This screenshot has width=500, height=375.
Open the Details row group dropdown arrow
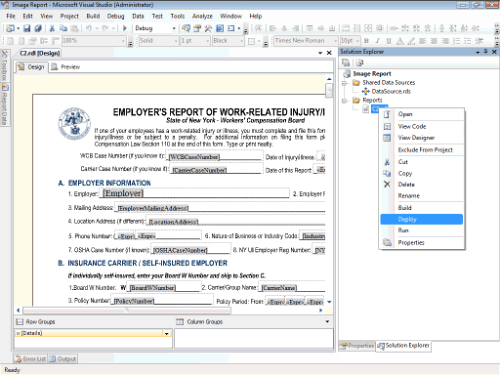(167, 333)
